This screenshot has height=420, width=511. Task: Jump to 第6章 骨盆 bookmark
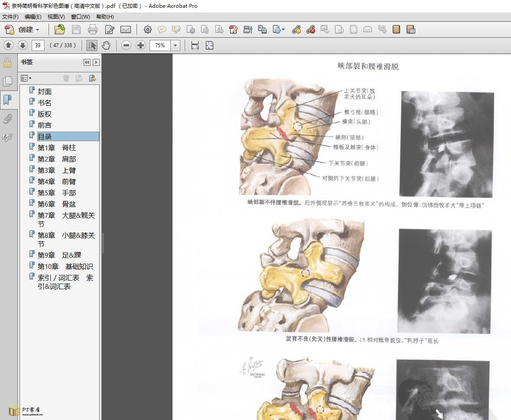[57, 204]
